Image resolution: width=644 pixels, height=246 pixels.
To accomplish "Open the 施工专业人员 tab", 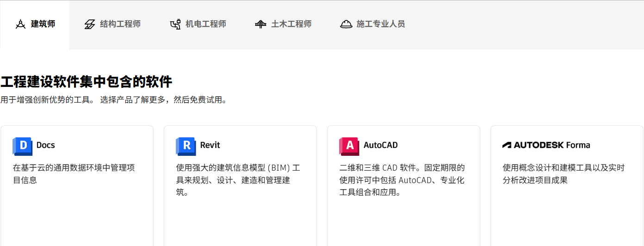I will tap(381, 24).
